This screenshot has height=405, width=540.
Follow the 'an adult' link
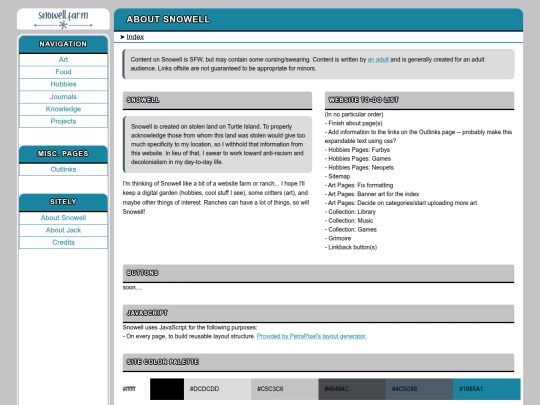click(x=378, y=60)
